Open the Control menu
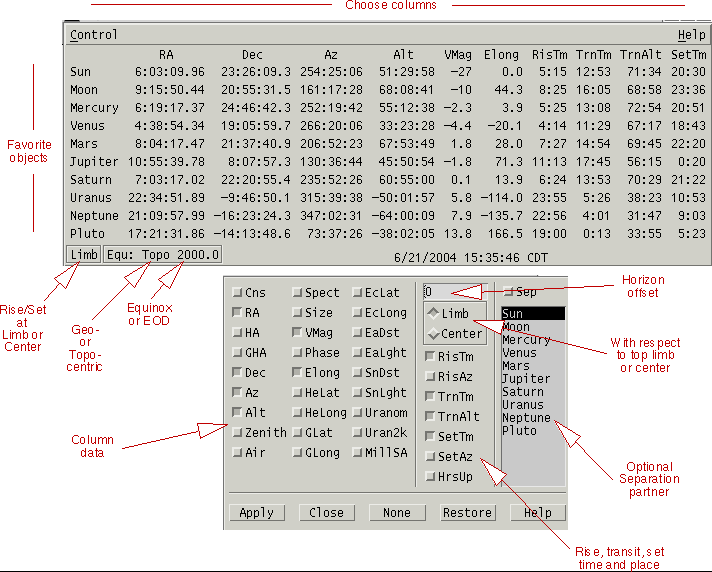 click(x=93, y=35)
